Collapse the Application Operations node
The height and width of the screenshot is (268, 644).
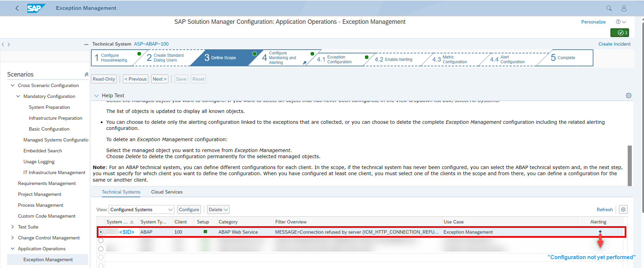13,249
